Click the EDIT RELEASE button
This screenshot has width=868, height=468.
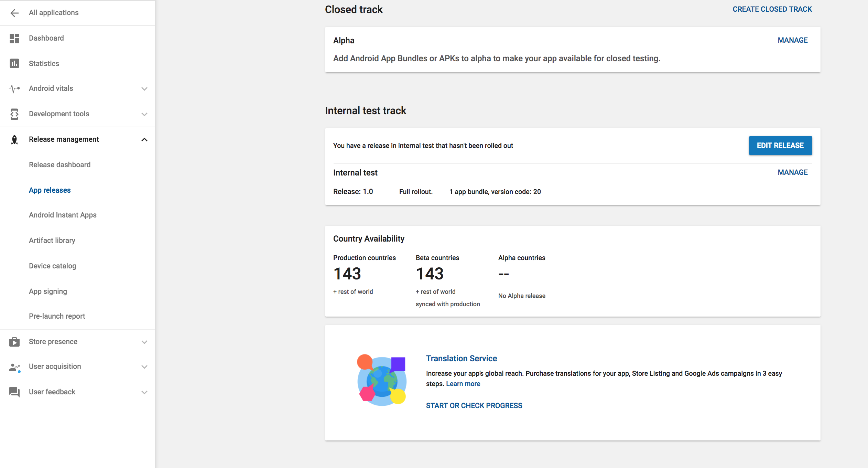(780, 146)
